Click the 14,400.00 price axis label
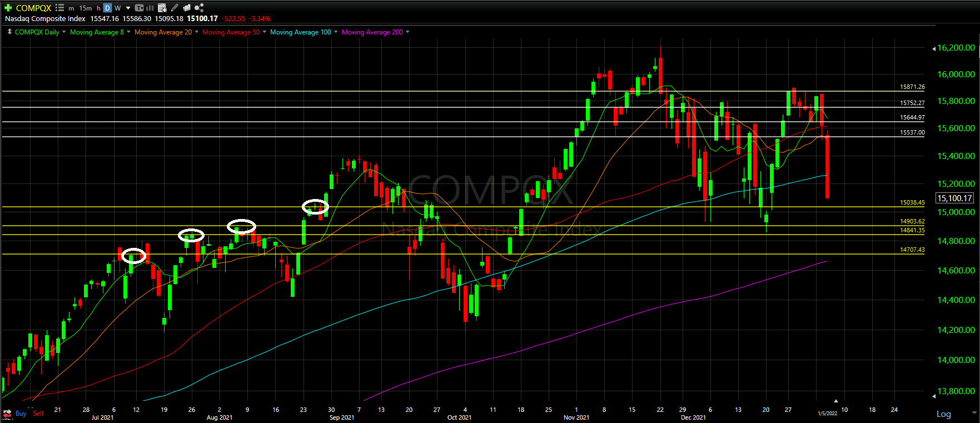 pos(956,300)
